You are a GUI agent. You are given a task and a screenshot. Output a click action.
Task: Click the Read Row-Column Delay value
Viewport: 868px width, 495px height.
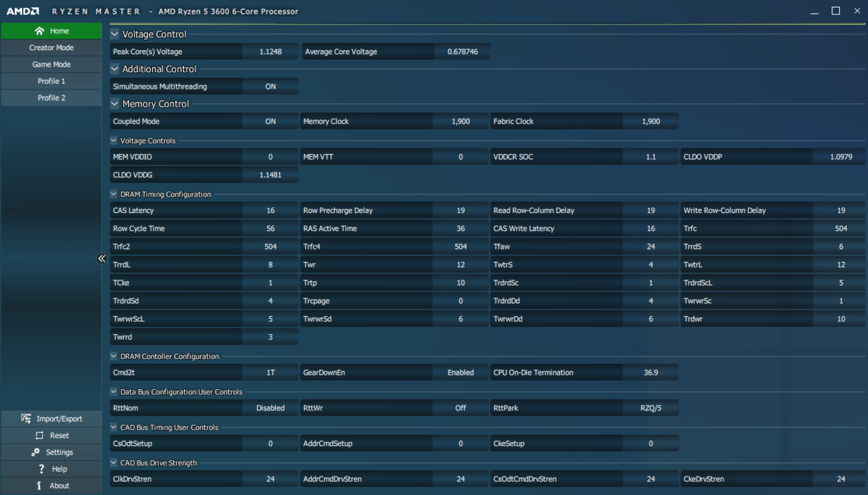click(651, 210)
